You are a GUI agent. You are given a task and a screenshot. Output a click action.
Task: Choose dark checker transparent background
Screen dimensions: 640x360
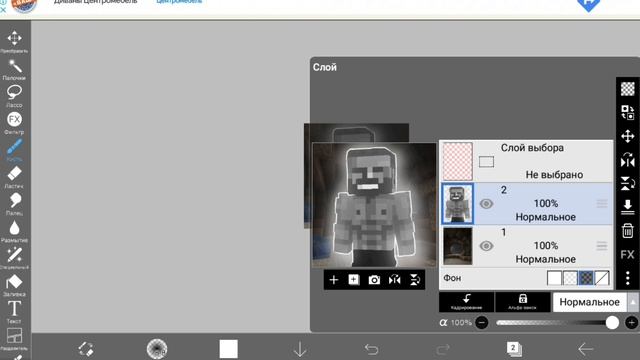pyautogui.click(x=586, y=278)
